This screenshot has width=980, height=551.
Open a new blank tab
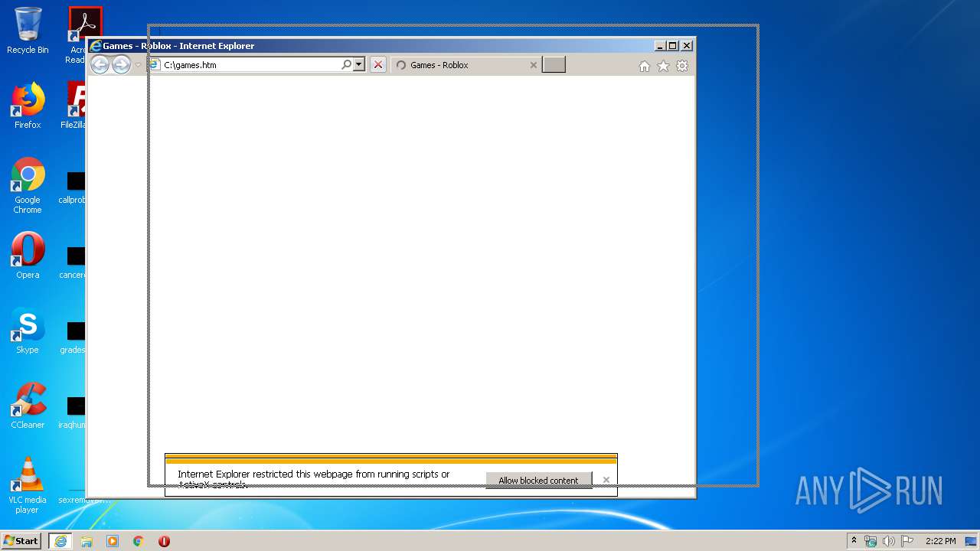pos(554,65)
